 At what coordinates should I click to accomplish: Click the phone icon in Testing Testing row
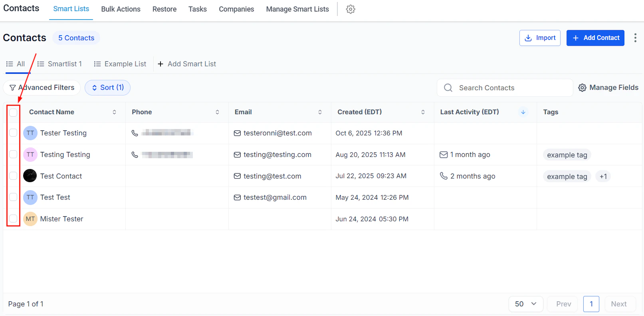pos(135,155)
